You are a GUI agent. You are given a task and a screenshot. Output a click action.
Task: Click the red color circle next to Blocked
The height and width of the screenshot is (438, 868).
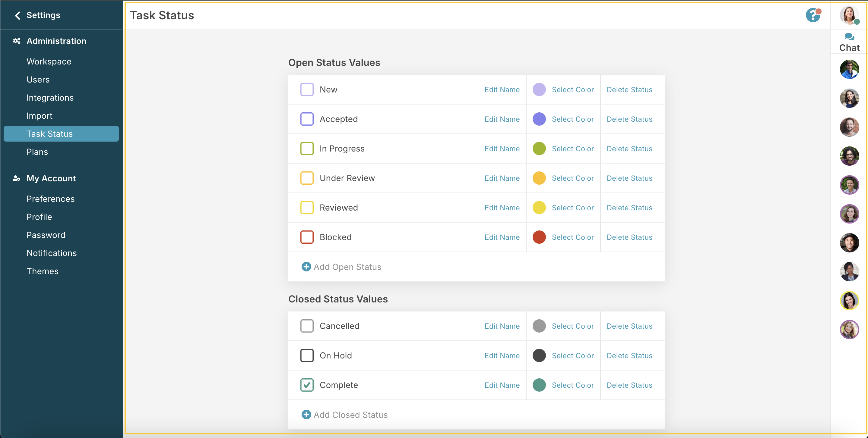point(539,237)
